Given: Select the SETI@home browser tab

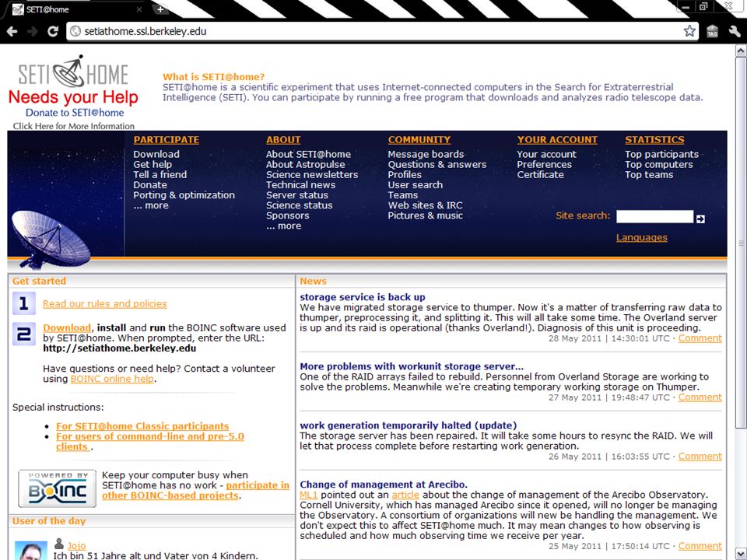Looking at the screenshot, I should pyautogui.click(x=76, y=9).
